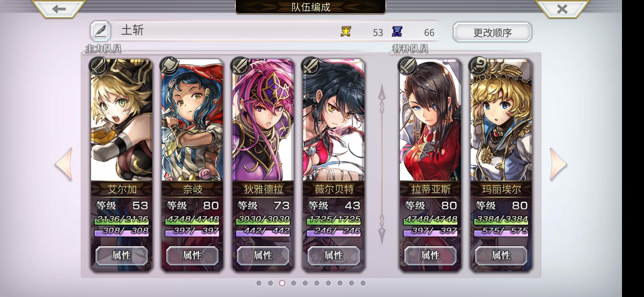The height and width of the screenshot is (297, 644).
Task: Open 属性 for 玛丽埃尔
Action: pyautogui.click(x=501, y=256)
